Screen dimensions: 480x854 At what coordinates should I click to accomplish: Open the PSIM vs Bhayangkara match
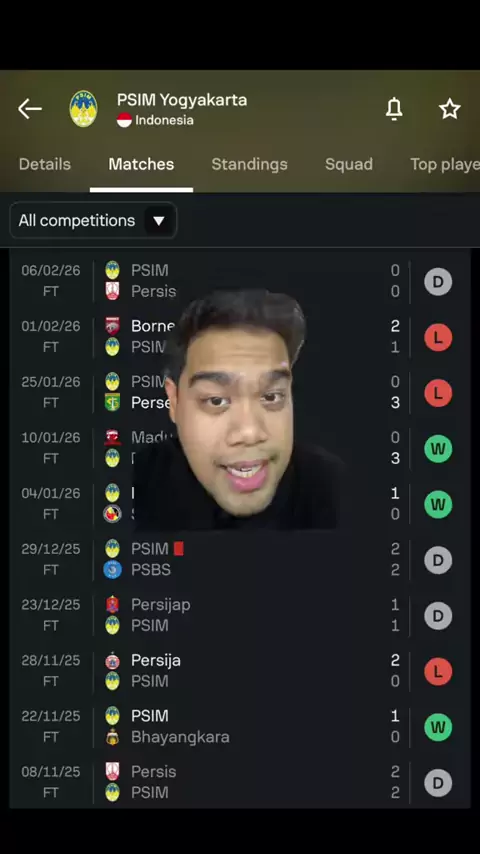[240, 727]
